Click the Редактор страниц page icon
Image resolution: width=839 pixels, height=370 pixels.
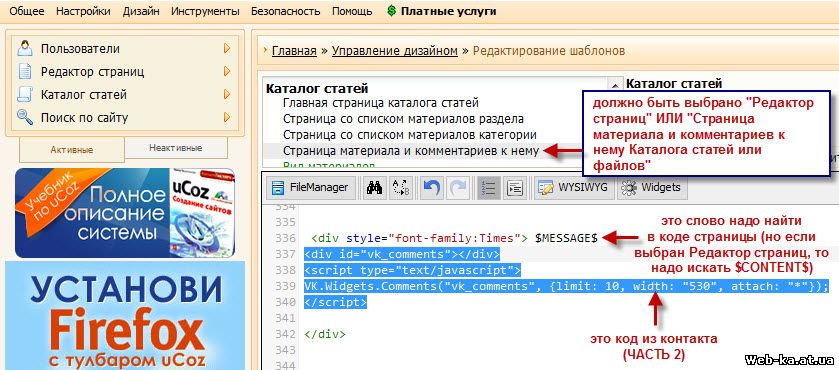pyautogui.click(x=25, y=71)
